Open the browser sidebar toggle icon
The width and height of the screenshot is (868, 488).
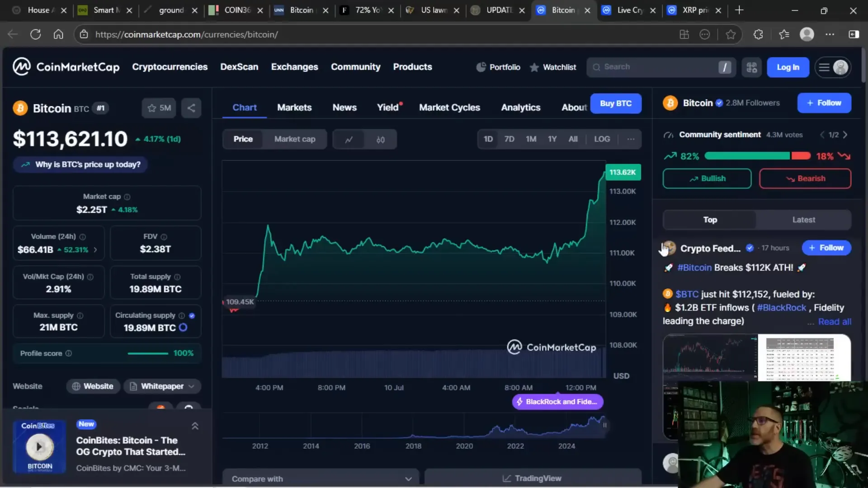(x=854, y=34)
